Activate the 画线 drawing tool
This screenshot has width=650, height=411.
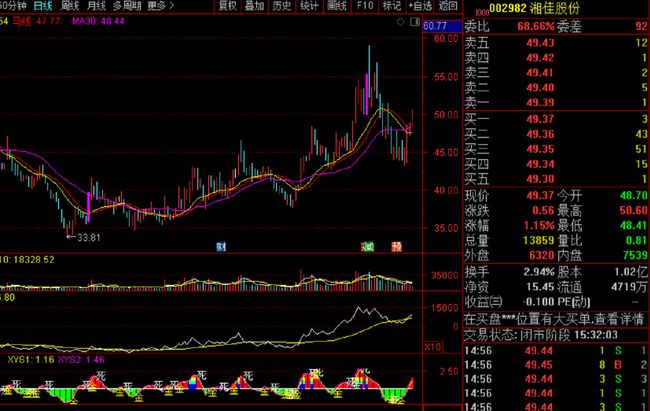tap(337, 5)
